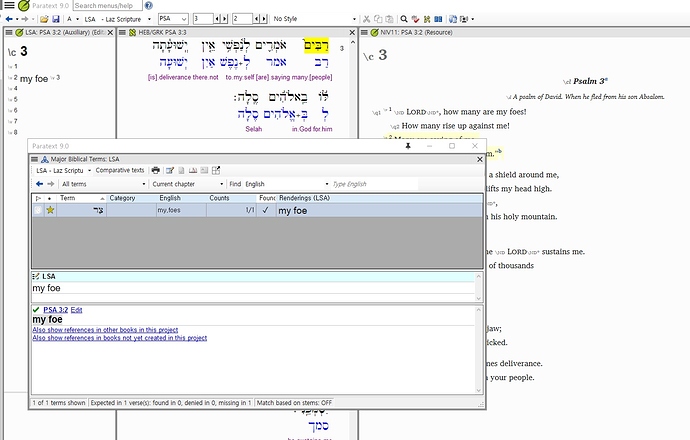This screenshot has height=440, width=690.
Task: Click the send/receive icon in main toolbar
Action: 453,19
